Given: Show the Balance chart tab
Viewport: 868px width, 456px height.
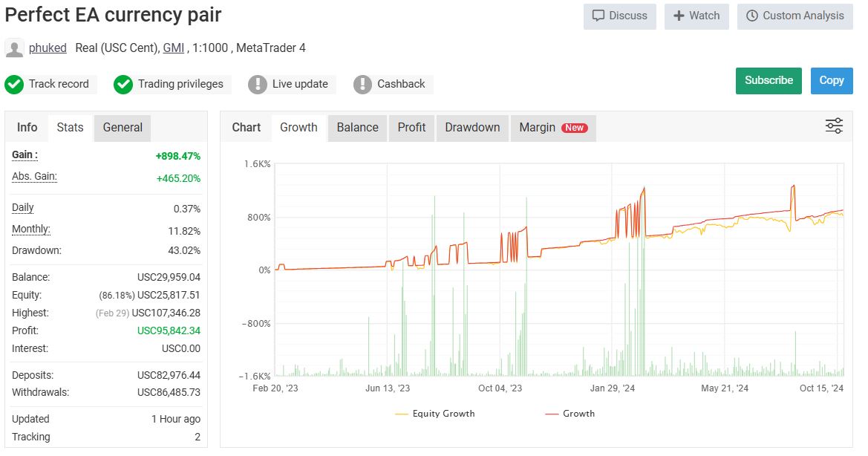Looking at the screenshot, I should pos(357,128).
